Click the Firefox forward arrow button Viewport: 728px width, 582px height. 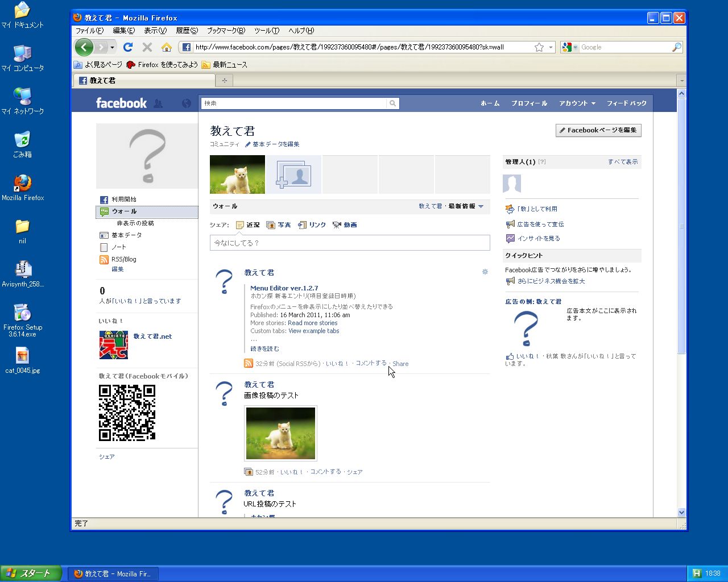(x=101, y=47)
